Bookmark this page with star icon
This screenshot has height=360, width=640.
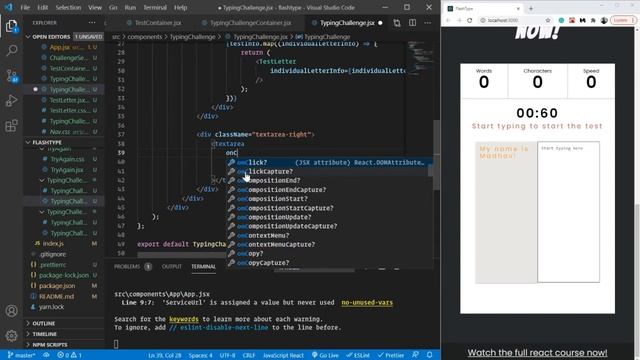548,20
